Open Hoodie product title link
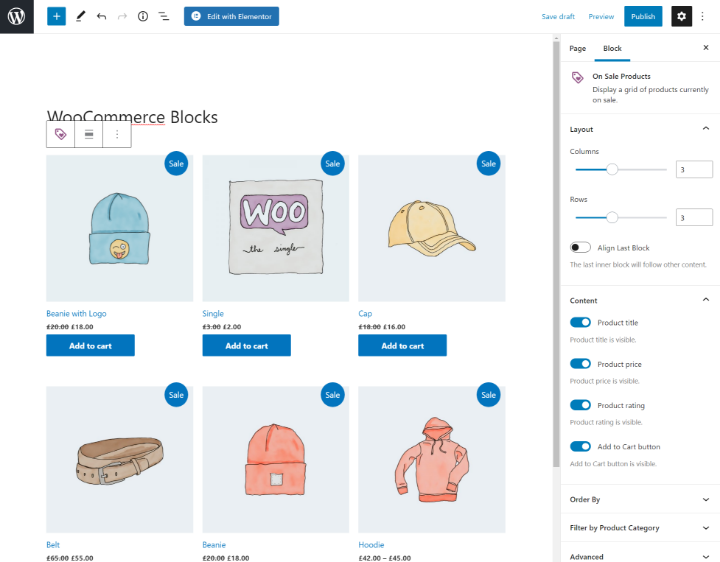The width and height of the screenshot is (720, 562). (371, 545)
